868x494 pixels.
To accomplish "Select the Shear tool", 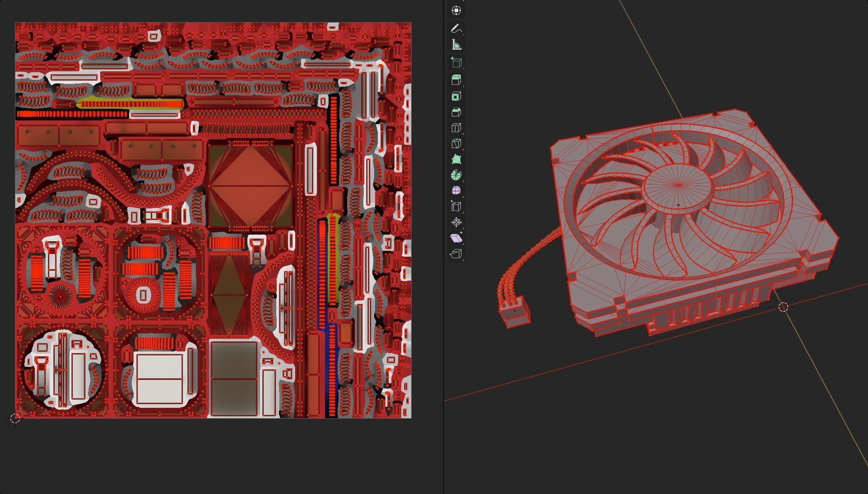I will pos(456,238).
